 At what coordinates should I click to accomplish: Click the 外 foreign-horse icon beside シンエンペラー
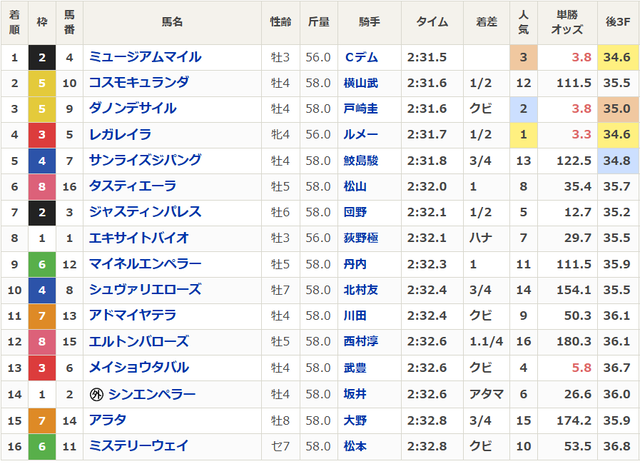(x=98, y=394)
